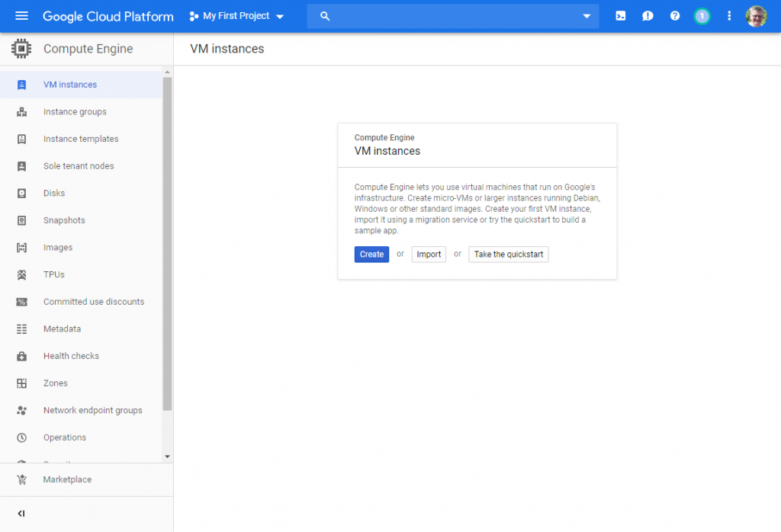Screen dimensions: 781x532
Task: Click the sidebar scroll down arrow
Action: pyautogui.click(x=167, y=457)
